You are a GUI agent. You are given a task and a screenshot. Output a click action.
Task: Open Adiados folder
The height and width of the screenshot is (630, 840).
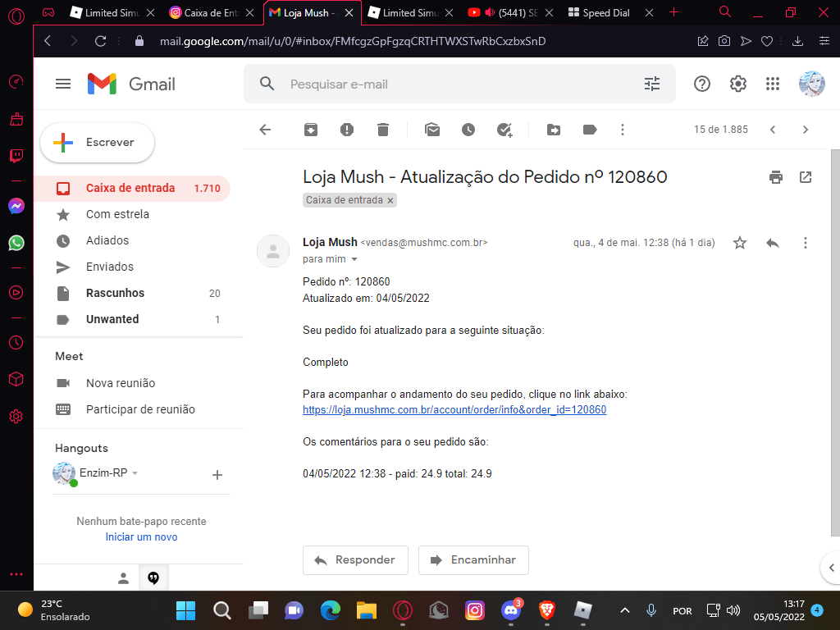(132, 240)
